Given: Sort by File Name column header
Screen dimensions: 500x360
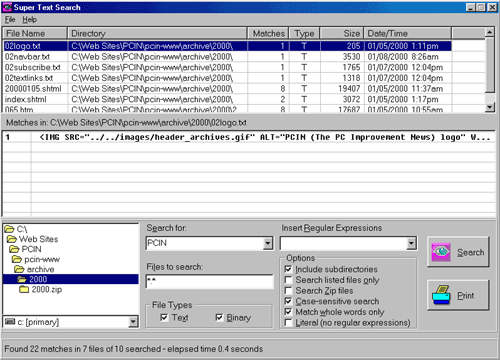Looking at the screenshot, I should pyautogui.click(x=35, y=33).
